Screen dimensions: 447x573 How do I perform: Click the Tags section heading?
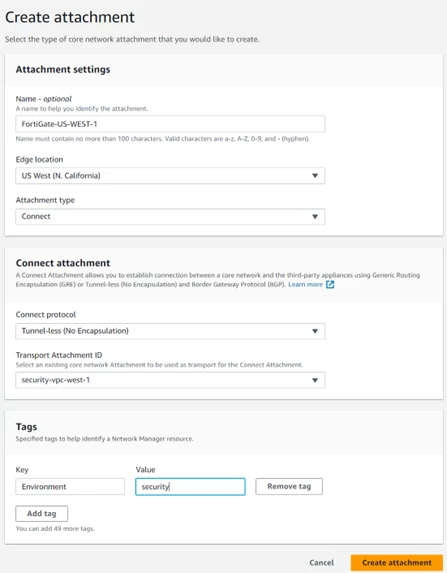(26, 427)
